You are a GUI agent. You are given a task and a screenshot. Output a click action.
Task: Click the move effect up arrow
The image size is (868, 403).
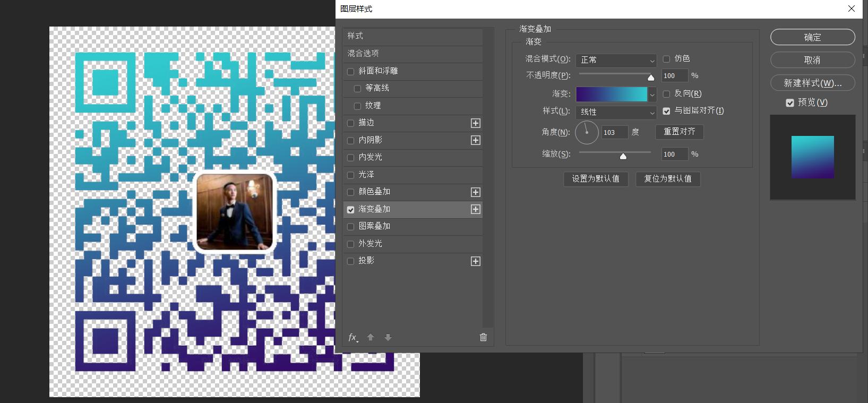coord(371,337)
